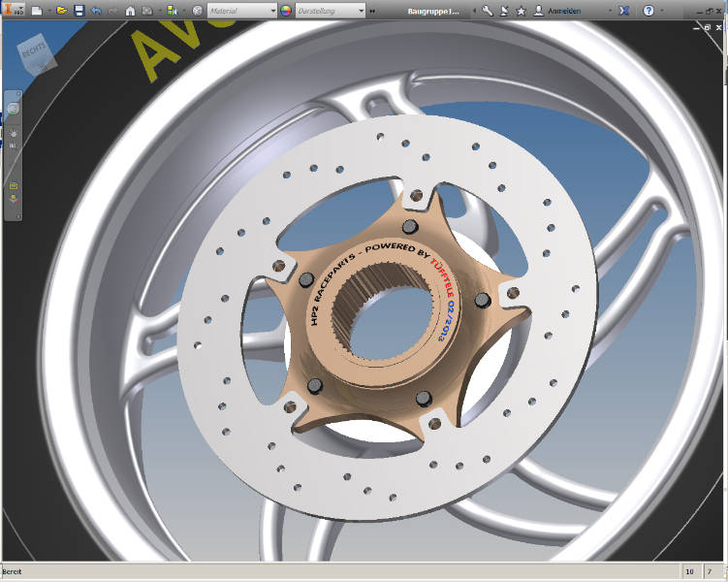Image resolution: width=728 pixels, height=582 pixels.
Task: Open navigation bar customize menu at bottom
Action: (x=18, y=216)
